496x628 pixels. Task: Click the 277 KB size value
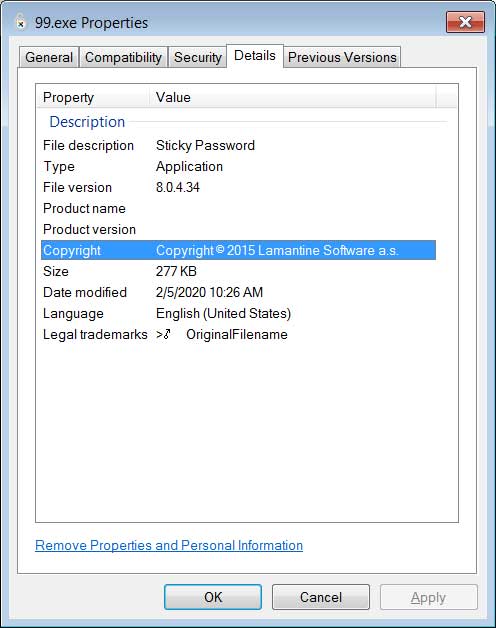point(176,272)
